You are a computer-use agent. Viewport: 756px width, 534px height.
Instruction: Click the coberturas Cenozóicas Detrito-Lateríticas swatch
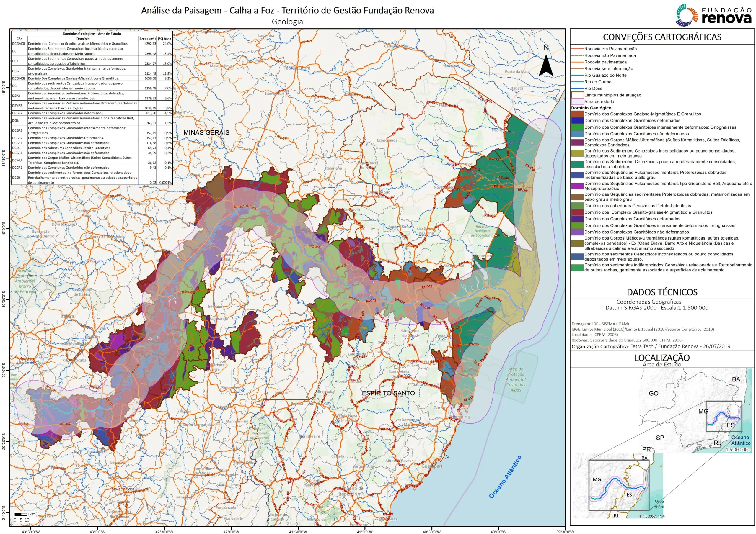coord(578,206)
